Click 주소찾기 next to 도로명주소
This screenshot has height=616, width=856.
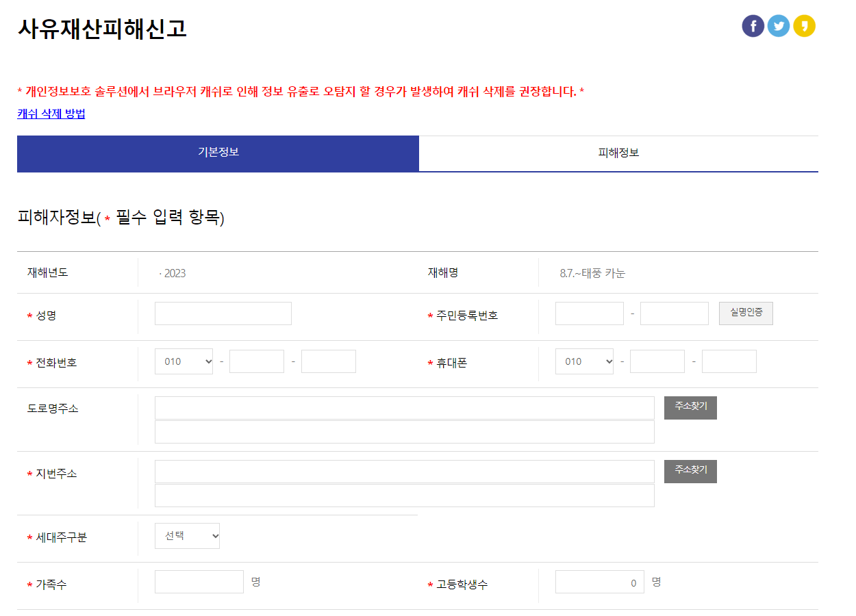click(690, 407)
